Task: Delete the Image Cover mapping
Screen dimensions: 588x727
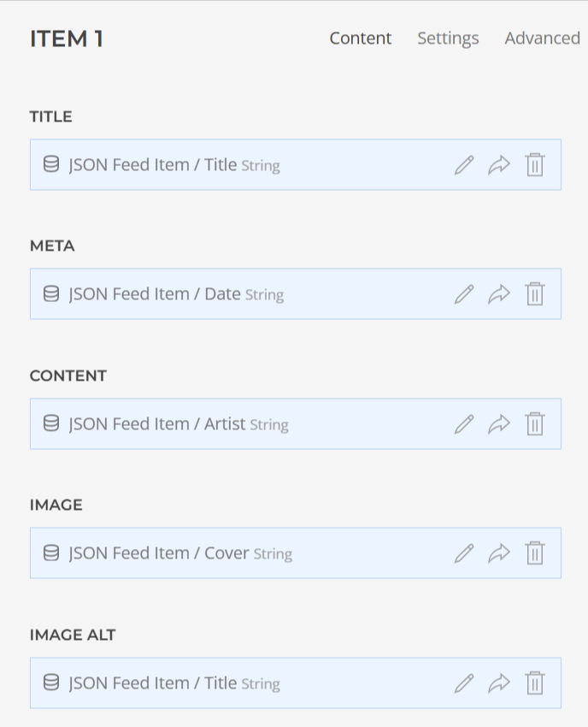Action: [x=535, y=553]
